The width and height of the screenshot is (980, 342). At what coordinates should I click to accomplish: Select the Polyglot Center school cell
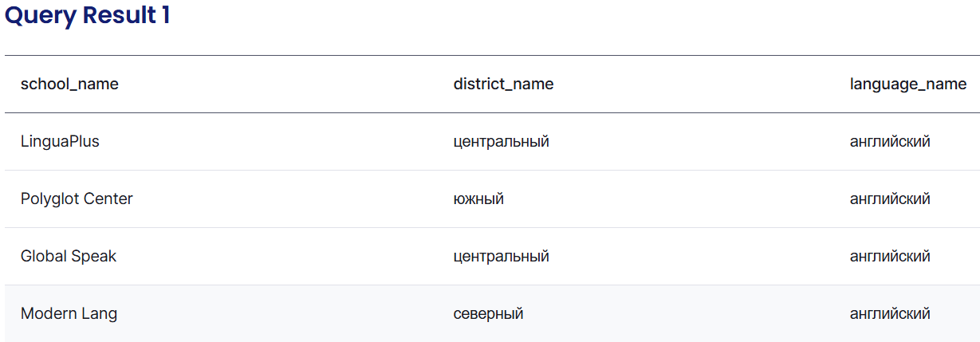click(77, 199)
